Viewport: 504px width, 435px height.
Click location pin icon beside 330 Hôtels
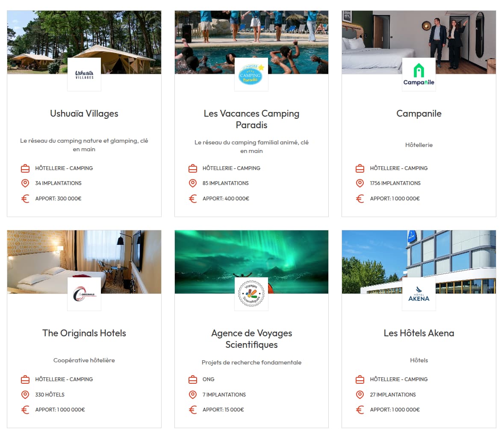(x=25, y=394)
